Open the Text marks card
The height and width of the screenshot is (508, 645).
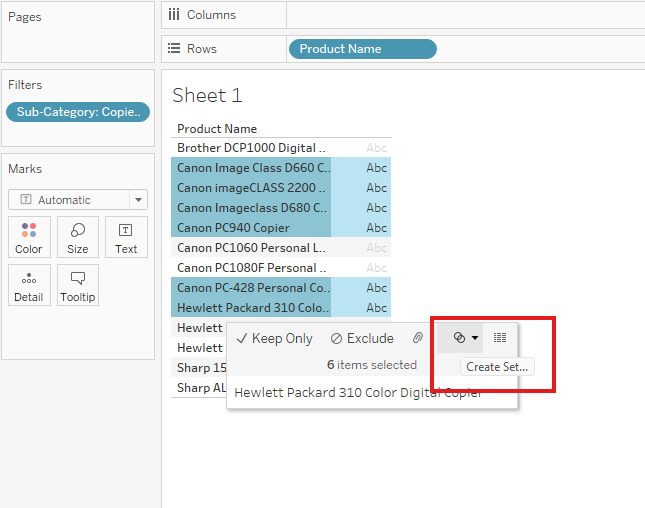point(126,237)
